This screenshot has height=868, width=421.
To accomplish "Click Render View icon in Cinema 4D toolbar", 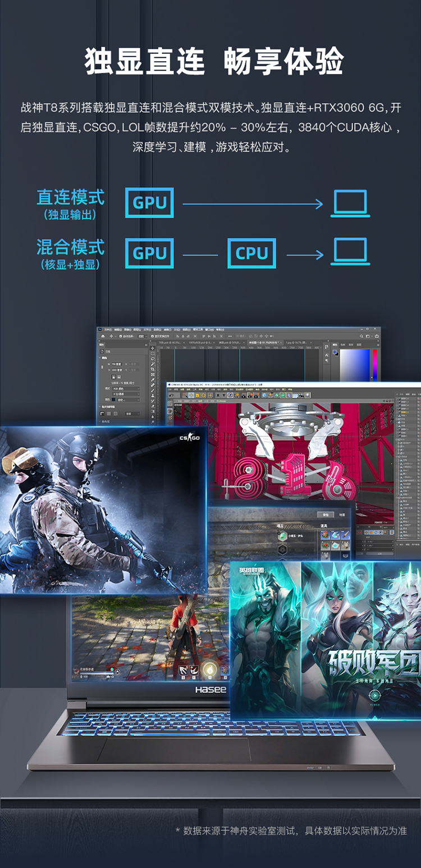I will tap(244, 395).
